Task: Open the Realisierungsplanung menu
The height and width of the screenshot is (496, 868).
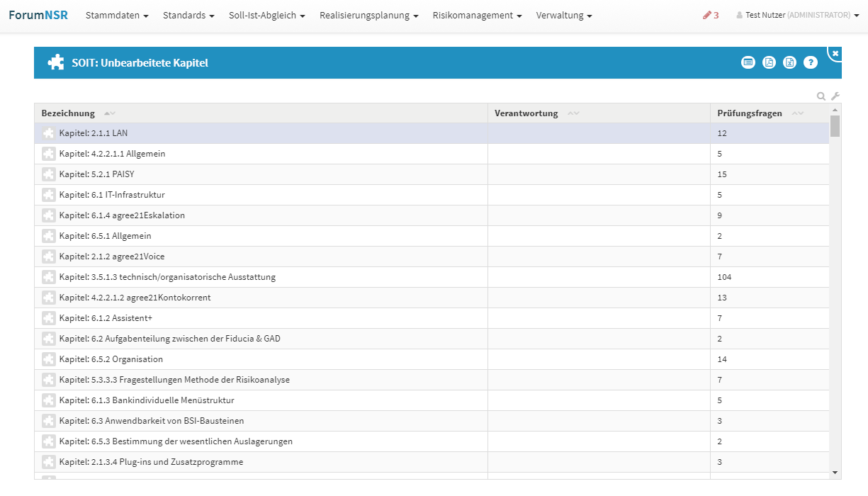Action: click(368, 15)
